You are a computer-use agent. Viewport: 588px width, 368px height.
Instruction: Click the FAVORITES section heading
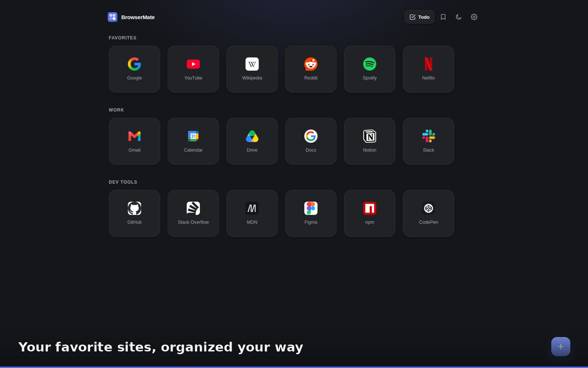coord(123,38)
